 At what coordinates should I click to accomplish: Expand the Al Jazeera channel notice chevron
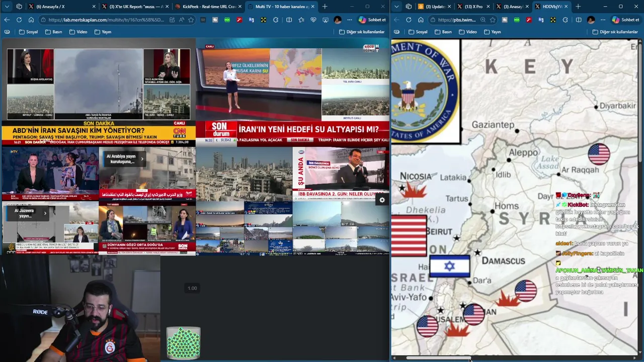point(45,213)
